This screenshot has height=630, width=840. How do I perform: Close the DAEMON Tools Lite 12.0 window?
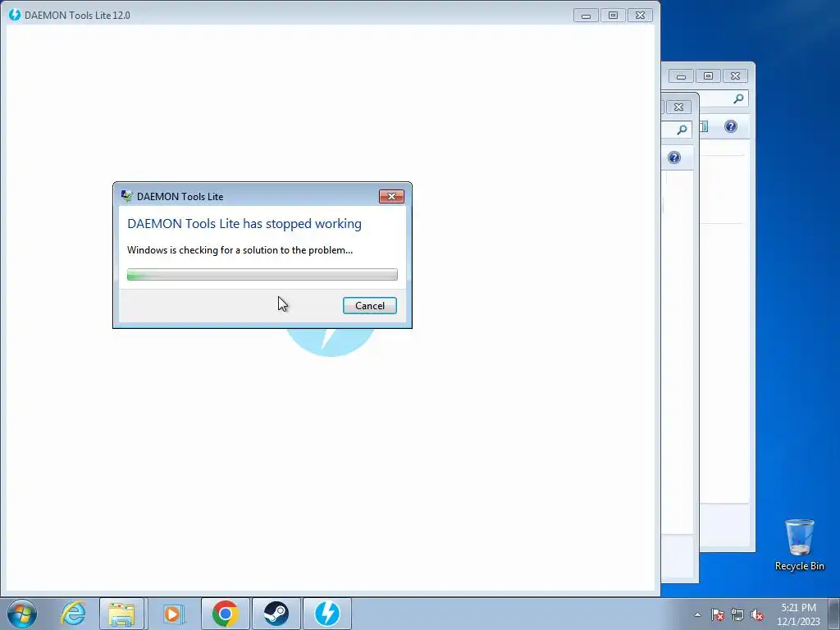coord(640,16)
